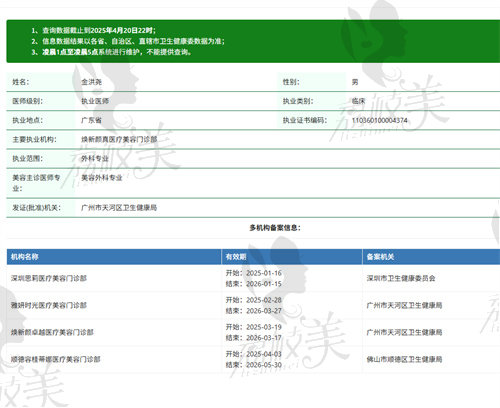This screenshot has width=500, height=408.
Task: Click the '医师级别:' label
Action: click(27, 101)
